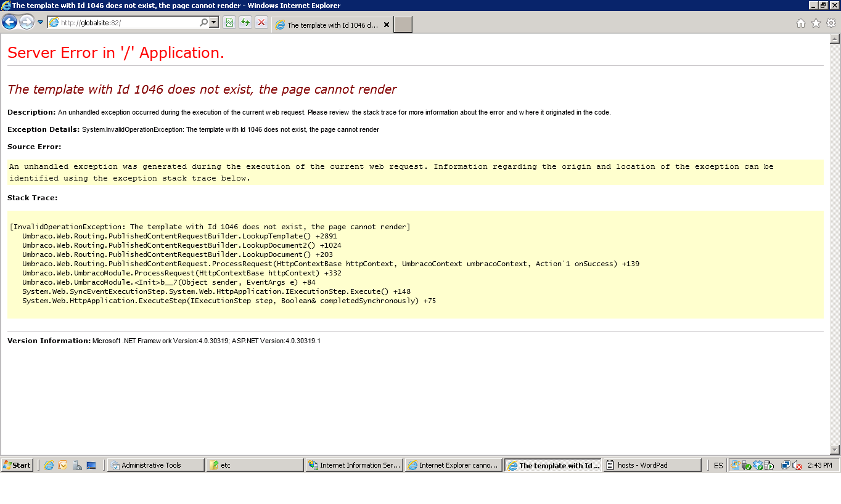Click the Forward navigation arrow

click(x=27, y=23)
